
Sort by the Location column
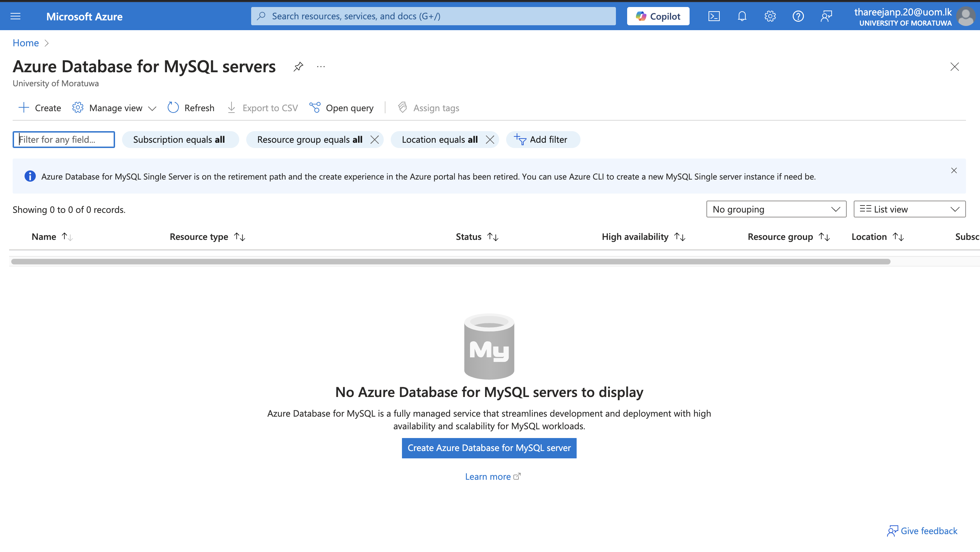877,237
